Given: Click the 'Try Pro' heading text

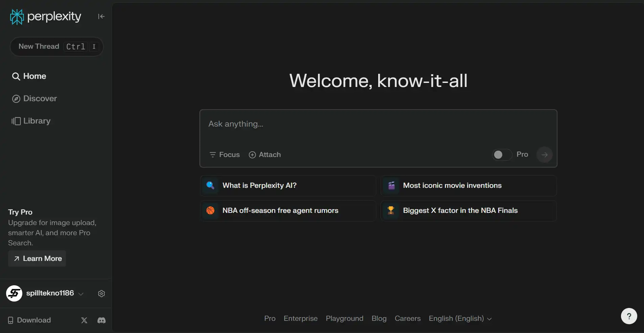Looking at the screenshot, I should [x=20, y=212].
